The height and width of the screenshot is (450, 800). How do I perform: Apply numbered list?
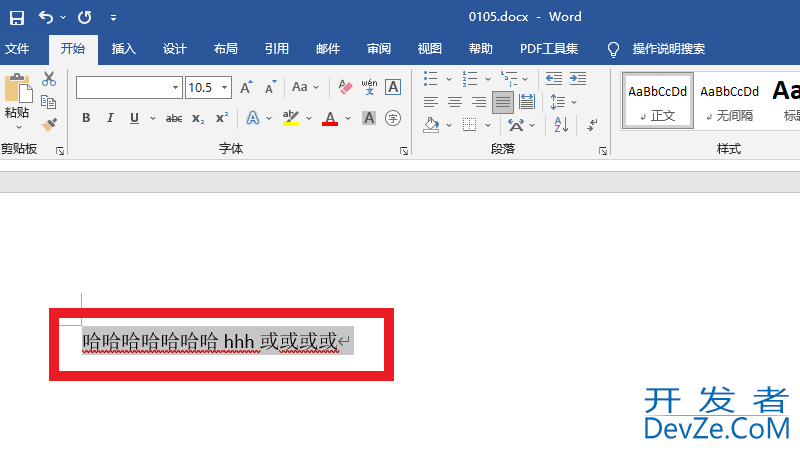pos(469,79)
